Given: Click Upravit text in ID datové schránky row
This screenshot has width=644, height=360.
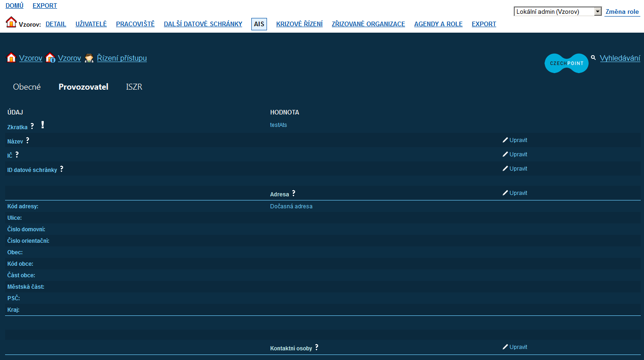Looking at the screenshot, I should coord(518,169).
